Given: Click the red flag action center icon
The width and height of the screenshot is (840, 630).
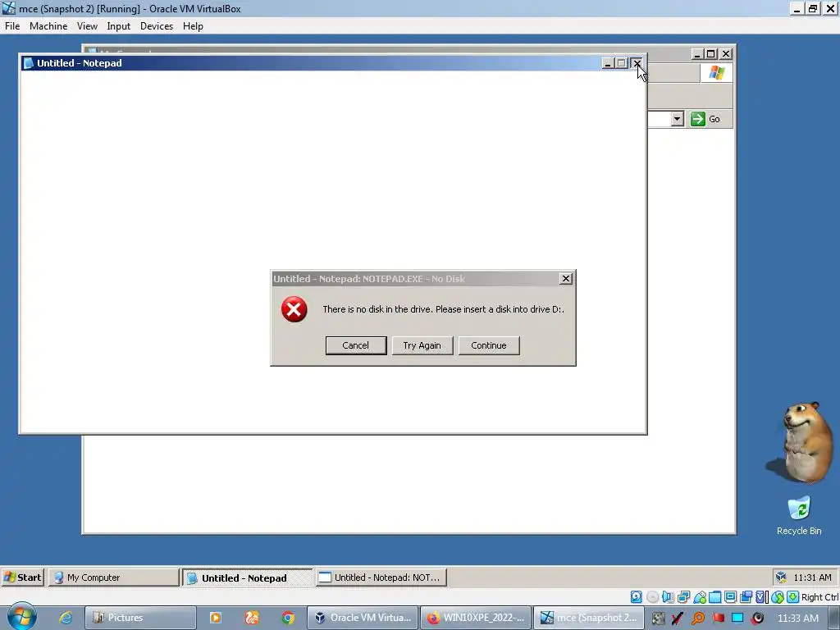Looking at the screenshot, I should pos(718,618).
